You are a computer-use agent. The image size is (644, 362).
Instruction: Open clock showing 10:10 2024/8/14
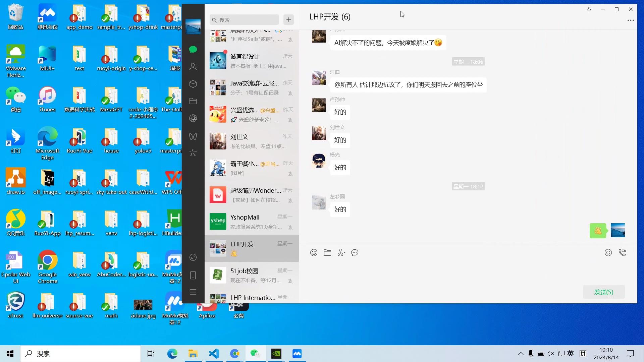tap(606, 354)
